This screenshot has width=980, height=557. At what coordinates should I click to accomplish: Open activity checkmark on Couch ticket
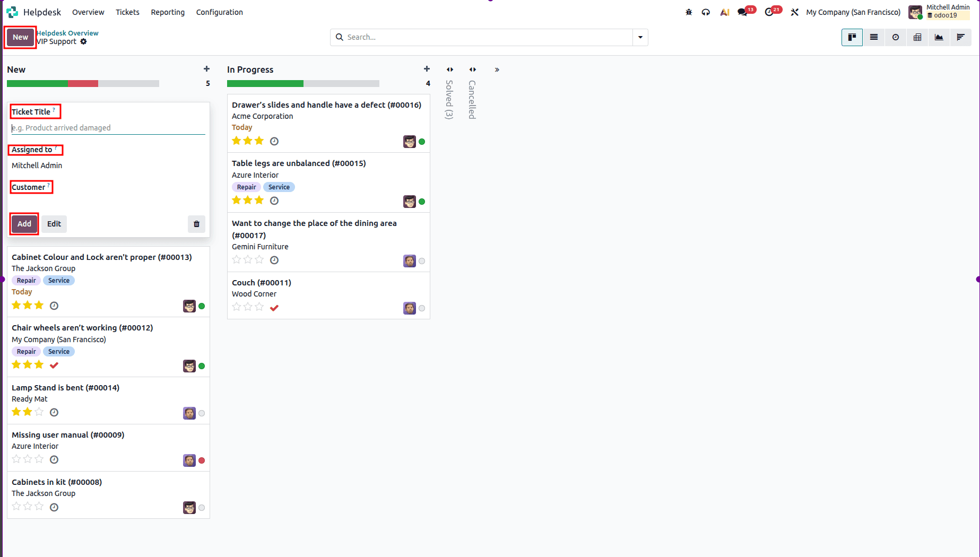(274, 308)
